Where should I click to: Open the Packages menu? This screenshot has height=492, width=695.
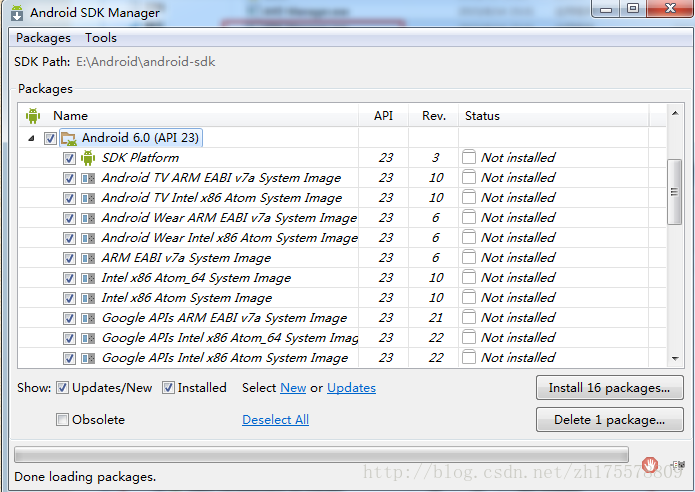[43, 38]
